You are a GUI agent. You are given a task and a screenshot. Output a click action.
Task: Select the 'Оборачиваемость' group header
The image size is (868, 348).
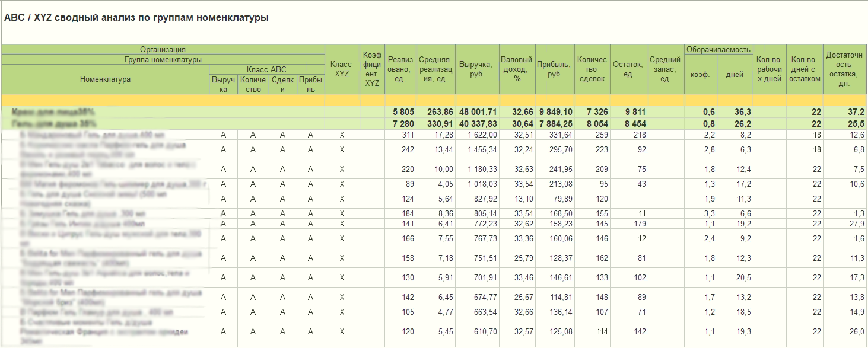[x=718, y=49]
